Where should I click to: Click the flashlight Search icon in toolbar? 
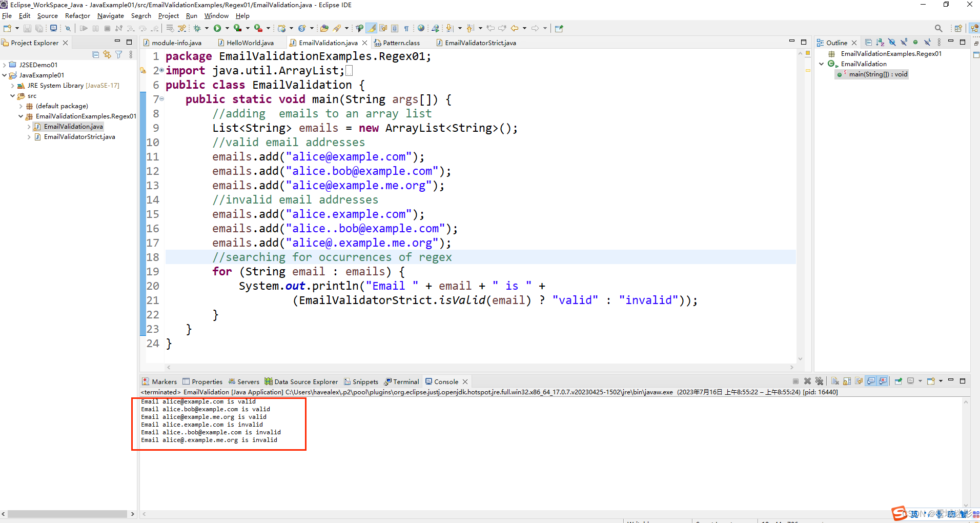tap(337, 28)
